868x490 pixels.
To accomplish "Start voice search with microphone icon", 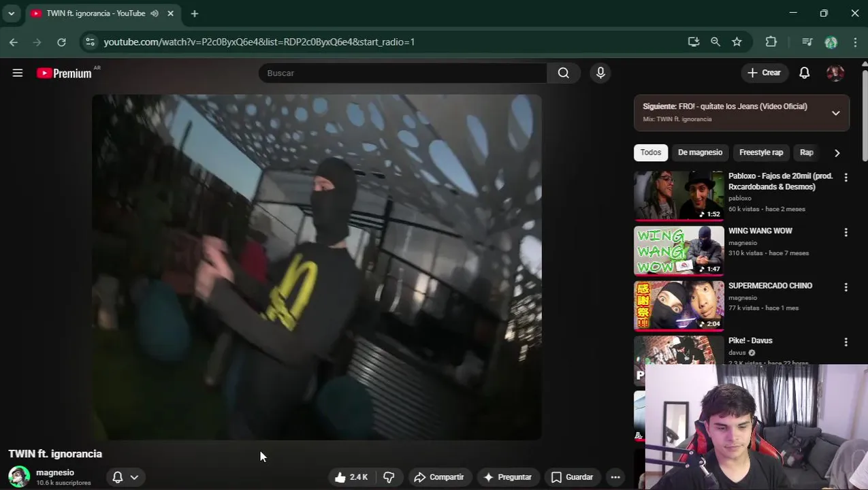I will pos(600,73).
